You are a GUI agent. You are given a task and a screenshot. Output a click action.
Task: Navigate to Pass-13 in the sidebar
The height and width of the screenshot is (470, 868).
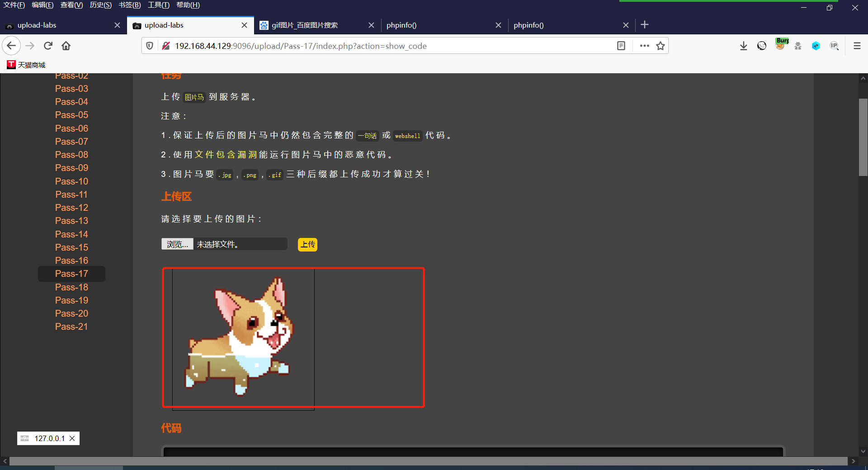(71, 221)
